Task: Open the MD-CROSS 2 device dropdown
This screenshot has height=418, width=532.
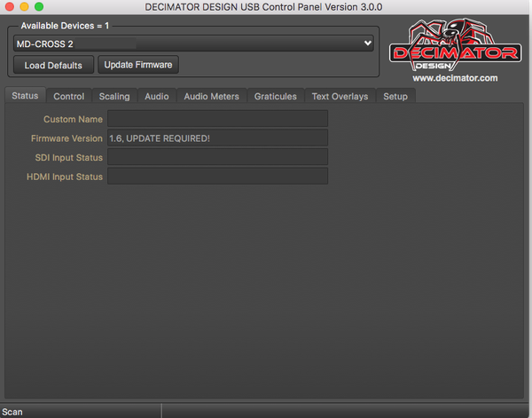Action: click(193, 43)
